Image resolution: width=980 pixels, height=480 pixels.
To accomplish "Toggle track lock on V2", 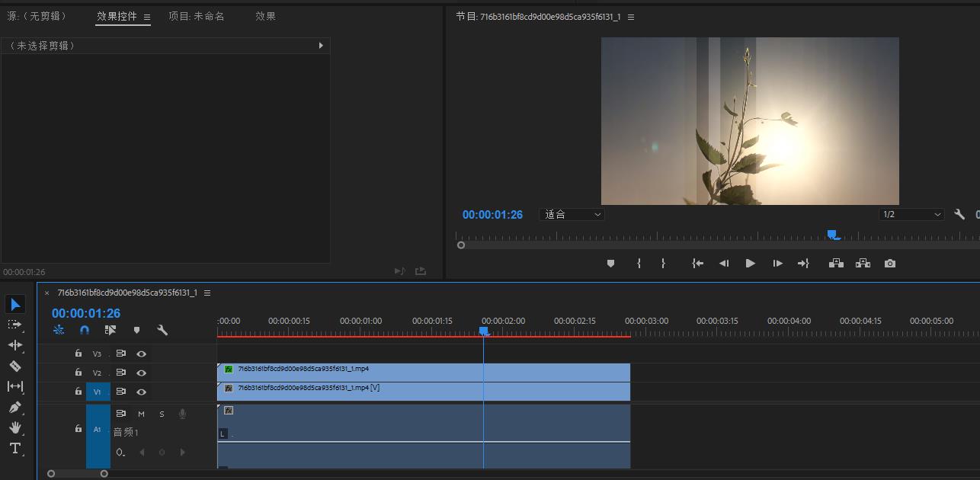I will [x=78, y=372].
